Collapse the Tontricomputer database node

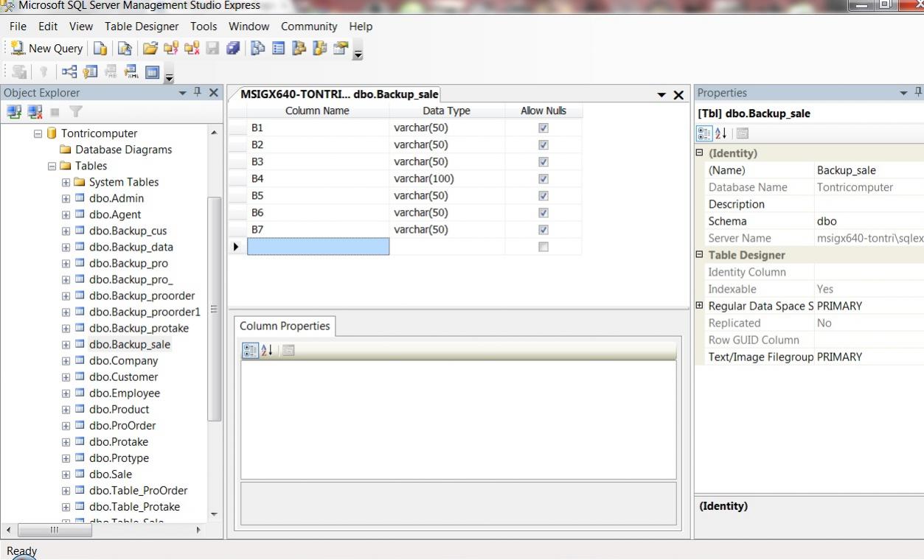(38, 133)
